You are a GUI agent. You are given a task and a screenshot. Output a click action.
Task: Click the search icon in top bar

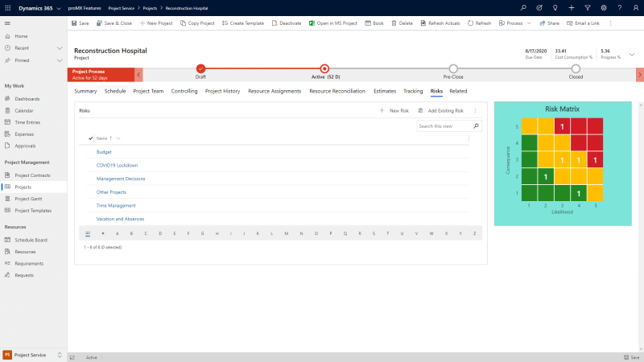(523, 7)
